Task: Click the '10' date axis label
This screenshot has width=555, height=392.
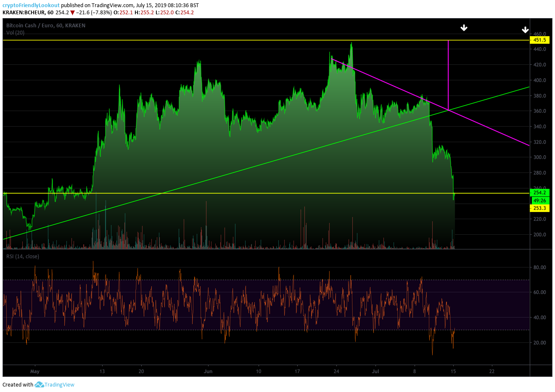Action: pos(259,371)
